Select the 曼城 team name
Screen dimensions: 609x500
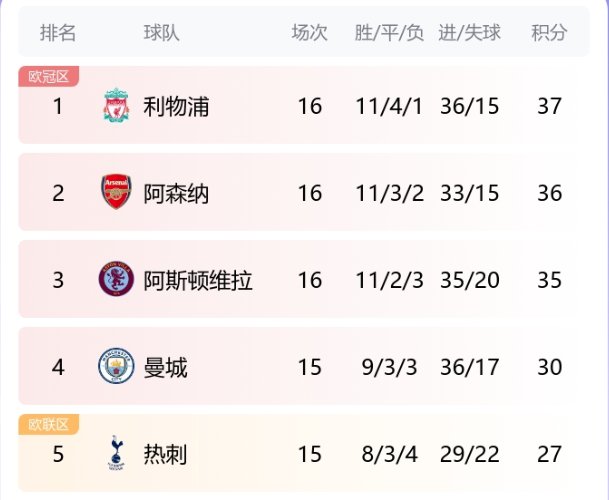point(165,368)
